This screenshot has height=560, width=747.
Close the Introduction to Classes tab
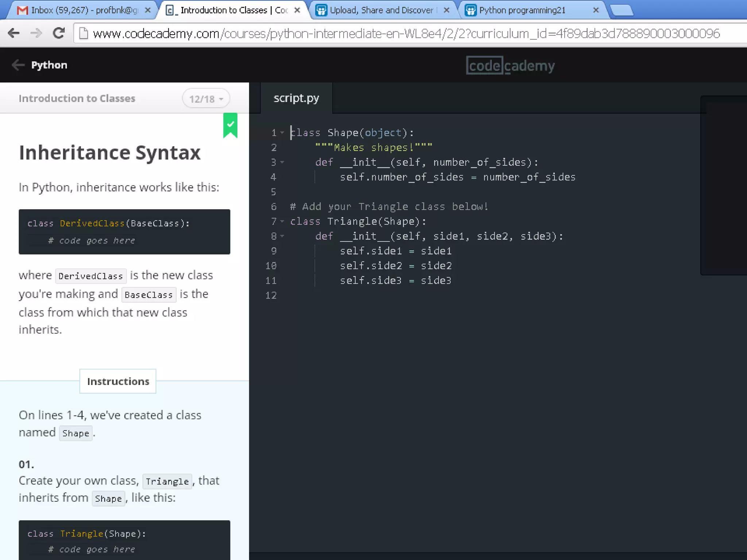(297, 10)
